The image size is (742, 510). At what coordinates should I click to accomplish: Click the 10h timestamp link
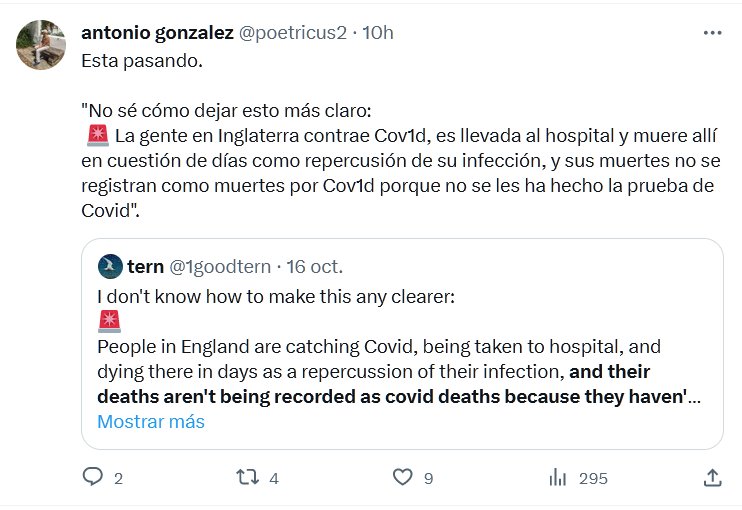(378, 33)
